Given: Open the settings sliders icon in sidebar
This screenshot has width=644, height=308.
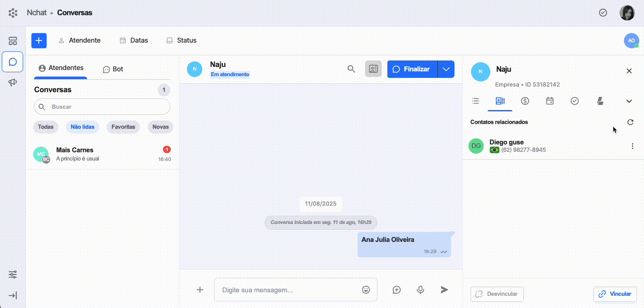Looking at the screenshot, I should [13, 275].
